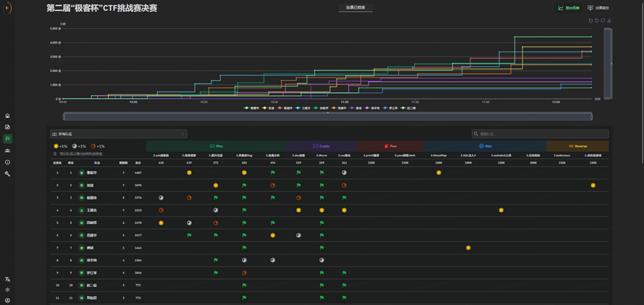
Task: Click the team search input field
Action: pos(540,134)
